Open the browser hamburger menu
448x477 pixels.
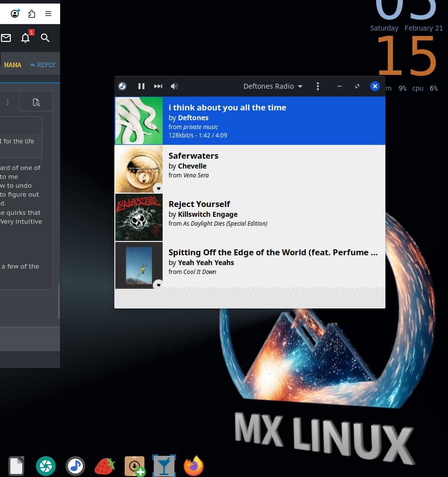click(48, 13)
